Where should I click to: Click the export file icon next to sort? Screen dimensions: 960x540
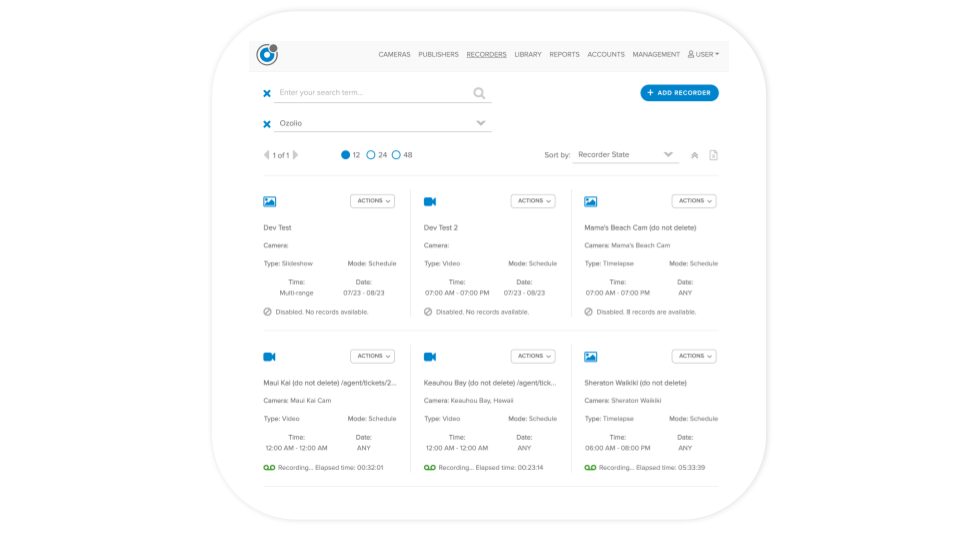click(x=713, y=155)
